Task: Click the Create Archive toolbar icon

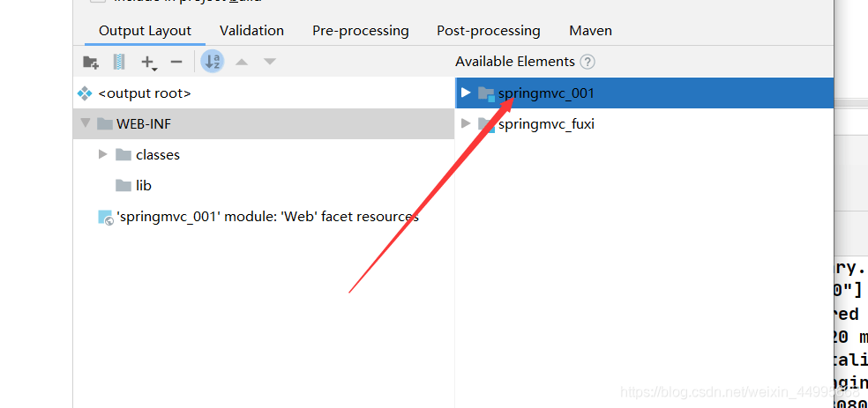Action: coord(119,62)
